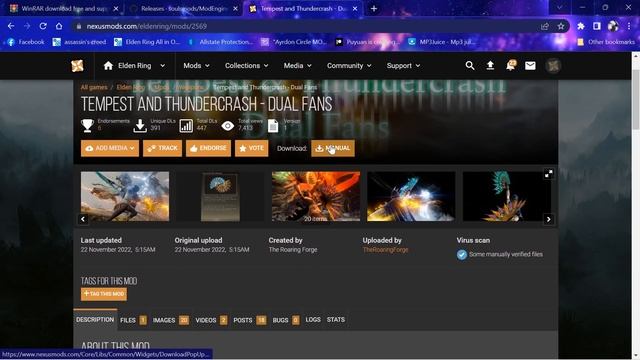
Task: Open the Community dropdown menu
Action: 349,66
